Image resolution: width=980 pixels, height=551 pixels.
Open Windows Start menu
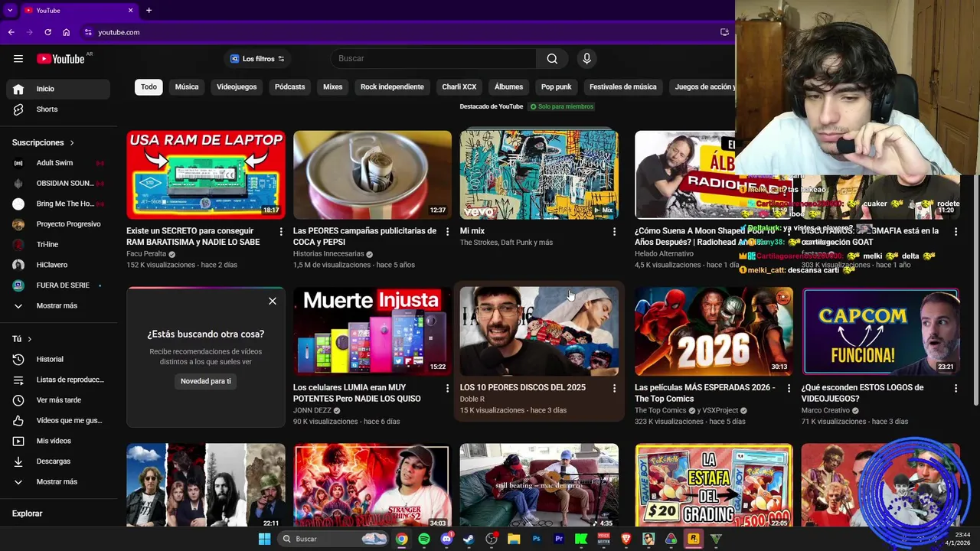tap(264, 539)
